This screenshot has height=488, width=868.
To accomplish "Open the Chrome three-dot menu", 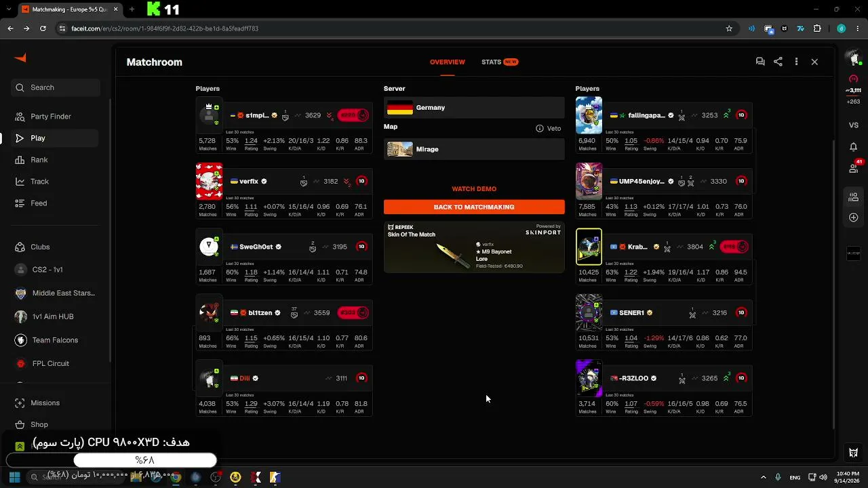I will 856,28.
